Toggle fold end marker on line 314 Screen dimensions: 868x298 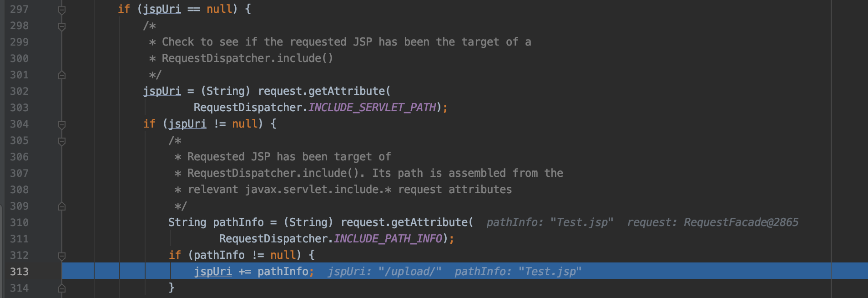click(x=62, y=288)
